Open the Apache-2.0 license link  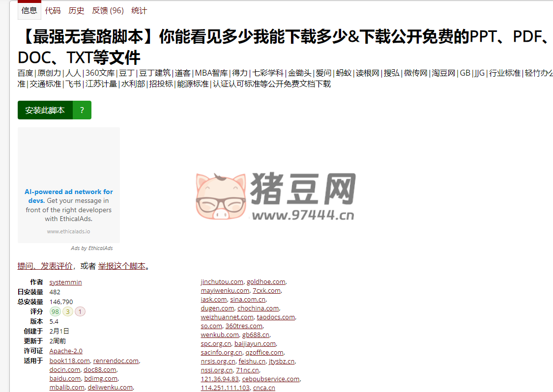[66, 351]
